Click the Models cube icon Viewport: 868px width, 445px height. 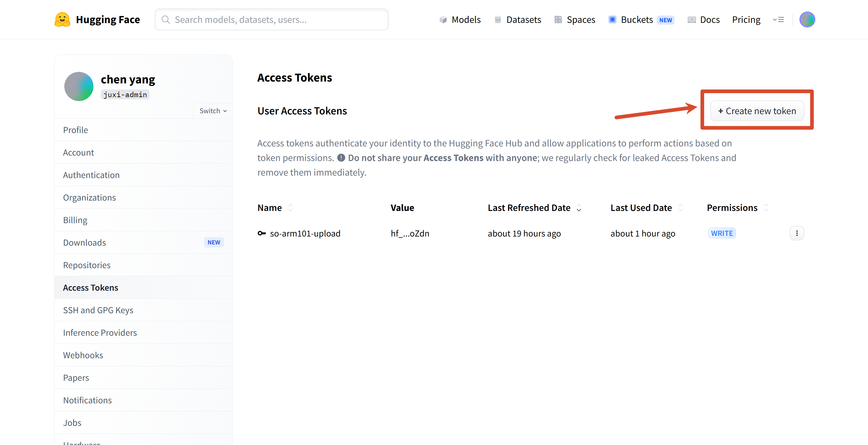pyautogui.click(x=443, y=19)
